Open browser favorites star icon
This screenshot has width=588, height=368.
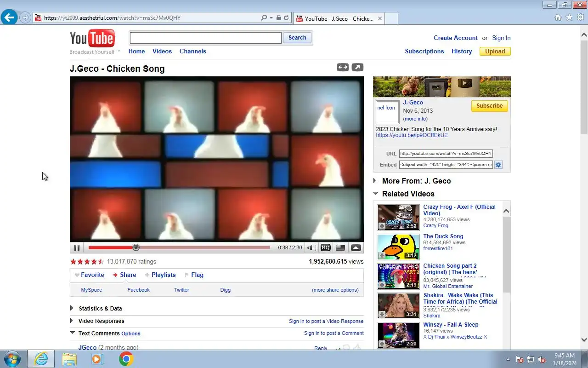569,17
